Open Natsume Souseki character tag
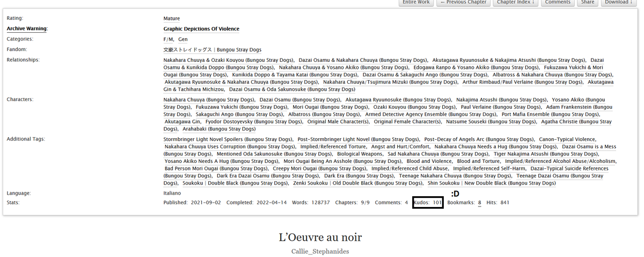The image size is (644, 257). pos(491,122)
